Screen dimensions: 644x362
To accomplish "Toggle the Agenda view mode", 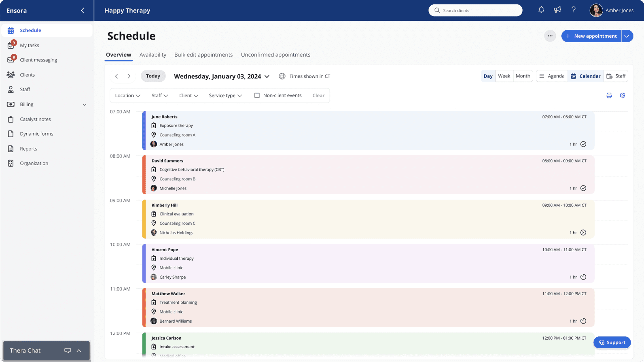I will point(551,76).
